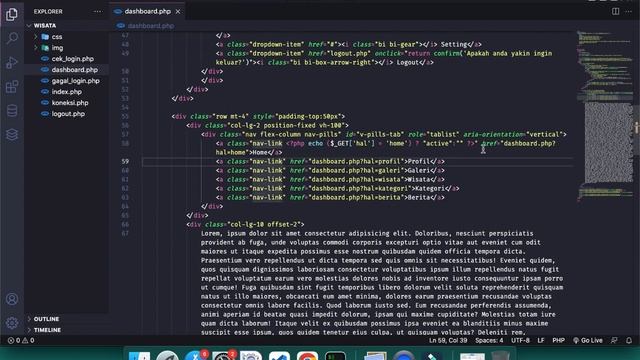Split the editor to the right
Image resolution: width=640 pixels, height=360 pixels.
pyautogui.click(x=615, y=11)
